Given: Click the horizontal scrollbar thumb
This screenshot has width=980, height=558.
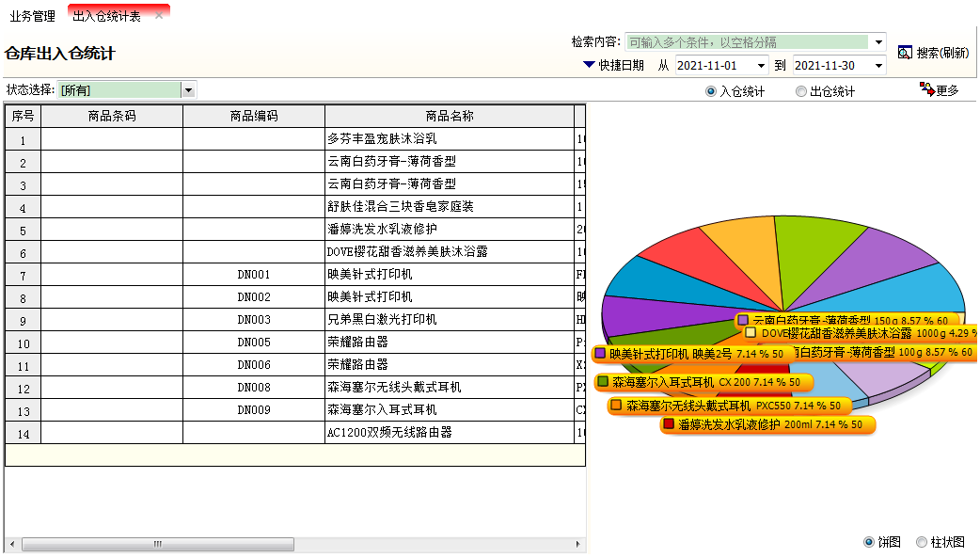Looking at the screenshot, I should [x=158, y=544].
